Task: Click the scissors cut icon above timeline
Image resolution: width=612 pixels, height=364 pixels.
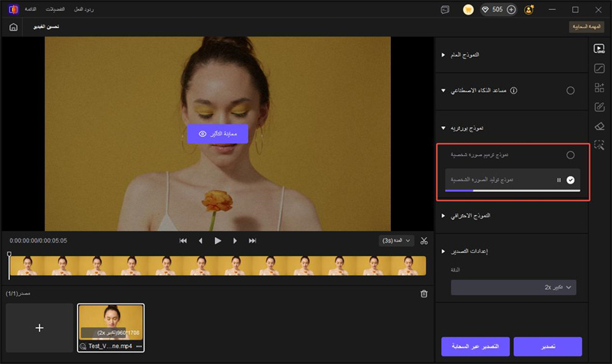Action: point(422,240)
